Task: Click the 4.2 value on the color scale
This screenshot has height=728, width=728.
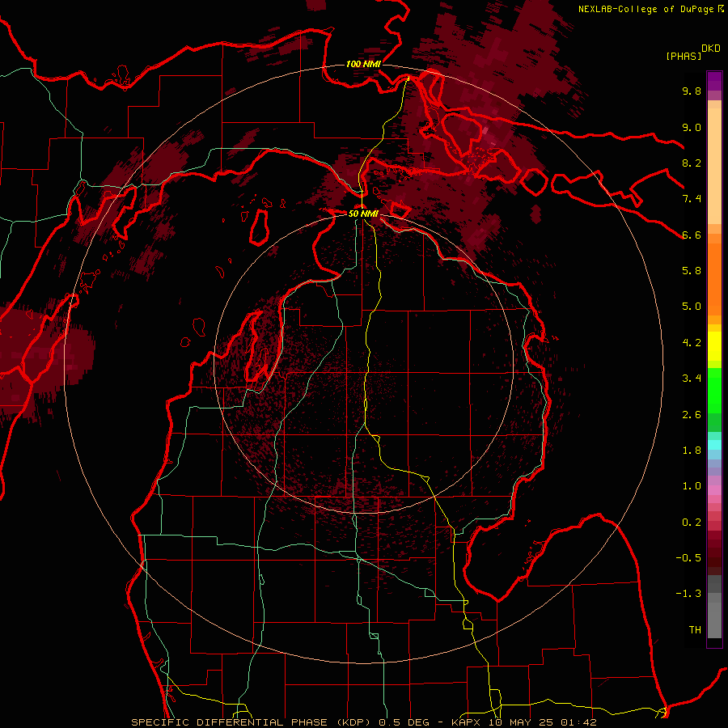Action: 692,343
